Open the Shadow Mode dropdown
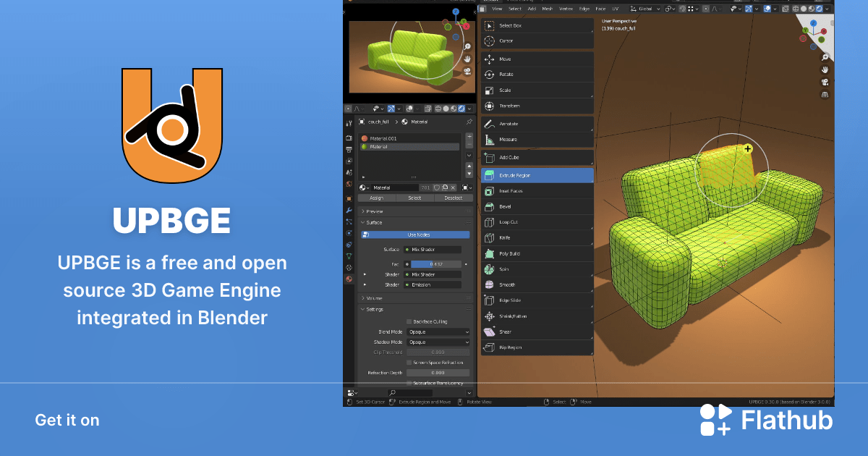Image resolution: width=868 pixels, height=456 pixels. [438, 342]
